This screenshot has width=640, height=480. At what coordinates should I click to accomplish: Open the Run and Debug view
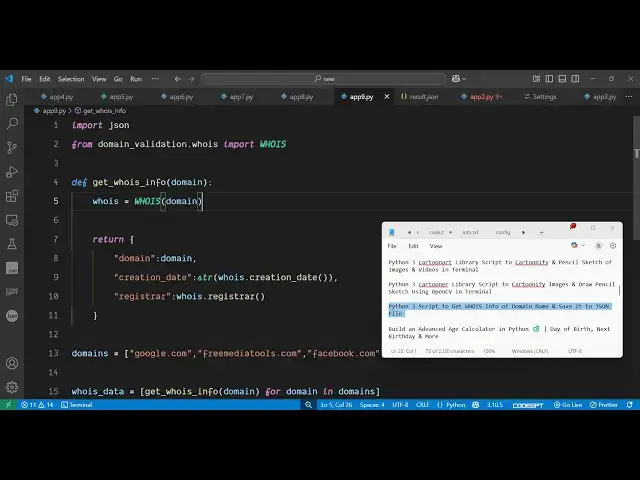pyautogui.click(x=12, y=171)
